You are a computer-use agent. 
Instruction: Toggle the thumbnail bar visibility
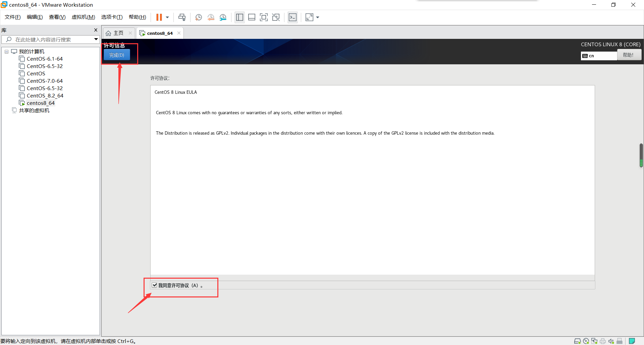point(252,17)
